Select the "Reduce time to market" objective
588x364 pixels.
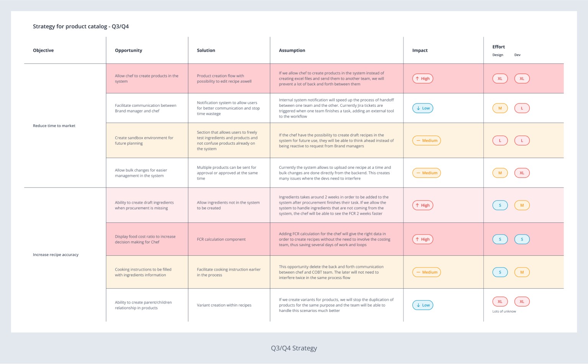click(x=54, y=126)
